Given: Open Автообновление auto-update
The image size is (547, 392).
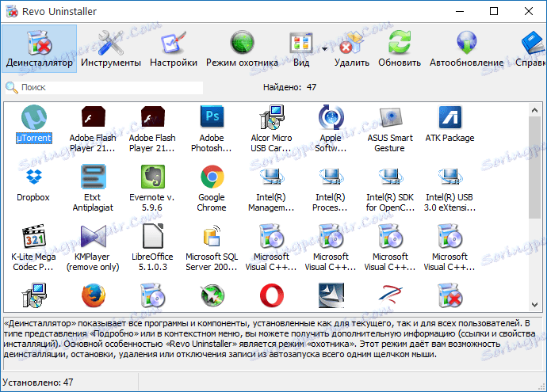Looking at the screenshot, I should pos(466,48).
